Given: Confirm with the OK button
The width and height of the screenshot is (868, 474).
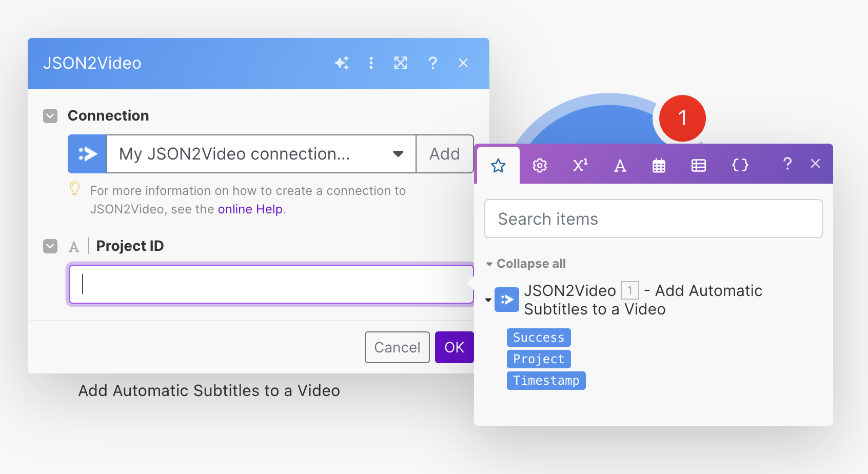Looking at the screenshot, I should (455, 347).
